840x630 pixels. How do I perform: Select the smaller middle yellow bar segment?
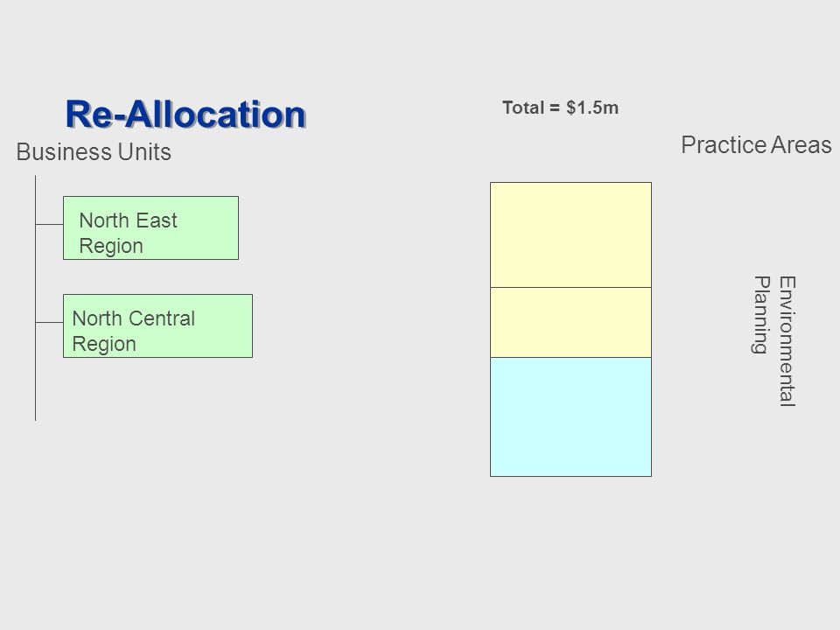click(571, 323)
